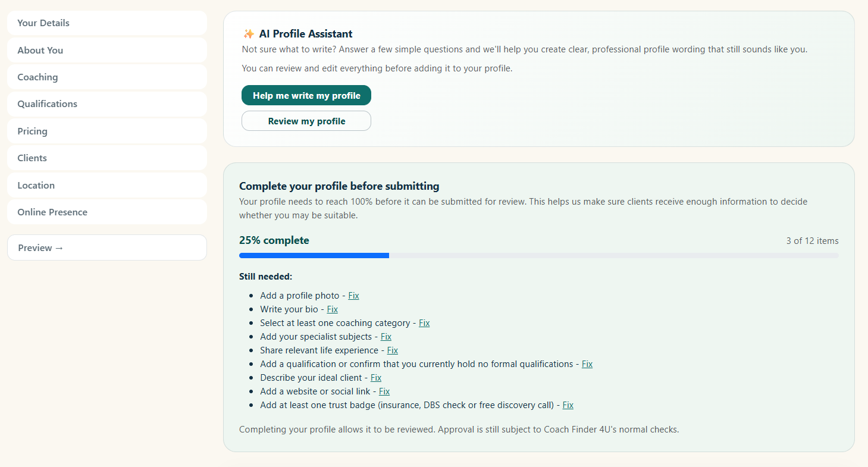Fix the coaching category requirement
Screen dimensions: 868x467
pyautogui.click(x=424, y=323)
